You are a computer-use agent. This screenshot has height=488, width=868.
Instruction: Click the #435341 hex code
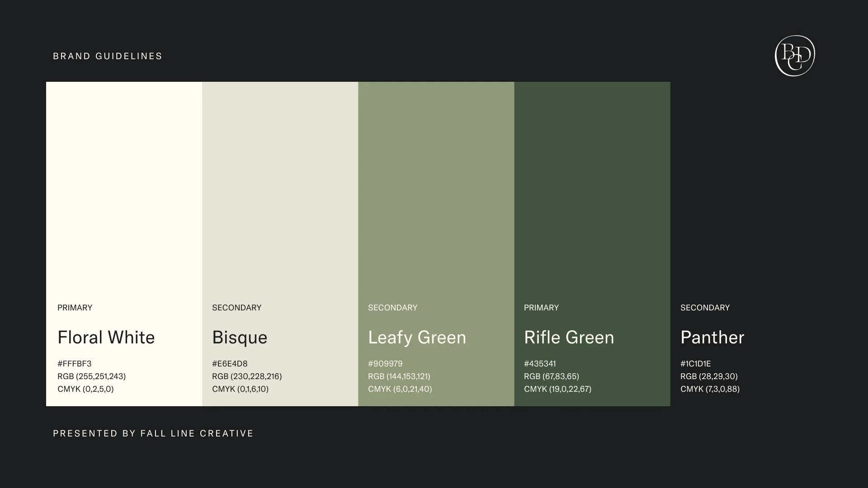click(x=540, y=364)
